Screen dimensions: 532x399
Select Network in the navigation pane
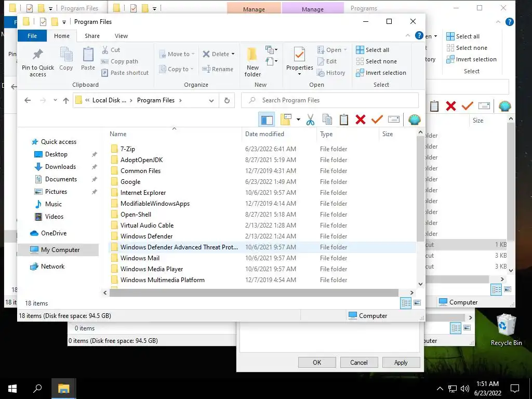[52, 267]
